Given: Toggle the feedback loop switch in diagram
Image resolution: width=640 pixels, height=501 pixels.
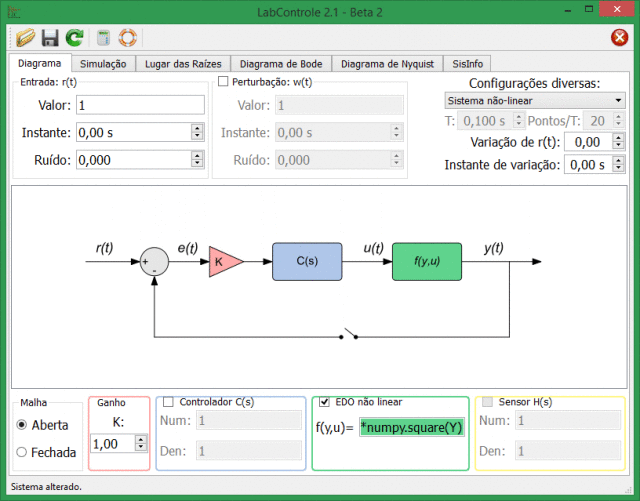Looking at the screenshot, I should [349, 334].
